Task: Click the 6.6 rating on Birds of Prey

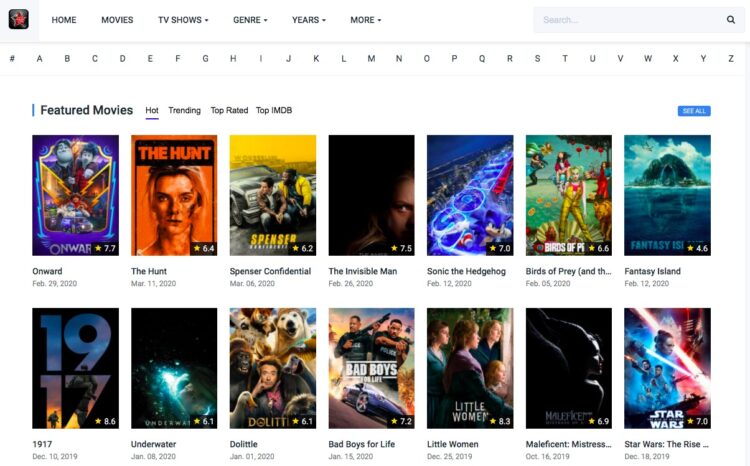Action: coord(599,248)
